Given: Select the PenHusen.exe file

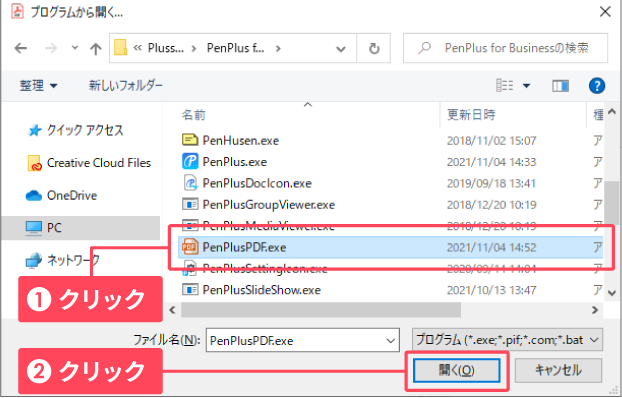Looking at the screenshot, I should point(240,140).
